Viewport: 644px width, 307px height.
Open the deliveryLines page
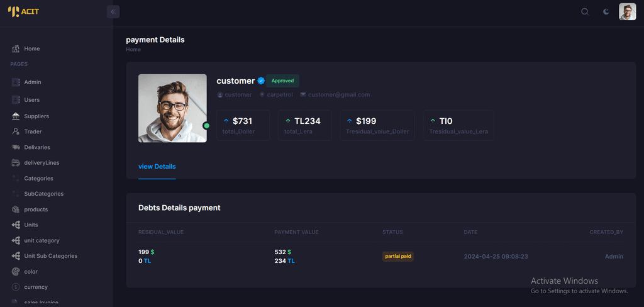pos(42,163)
